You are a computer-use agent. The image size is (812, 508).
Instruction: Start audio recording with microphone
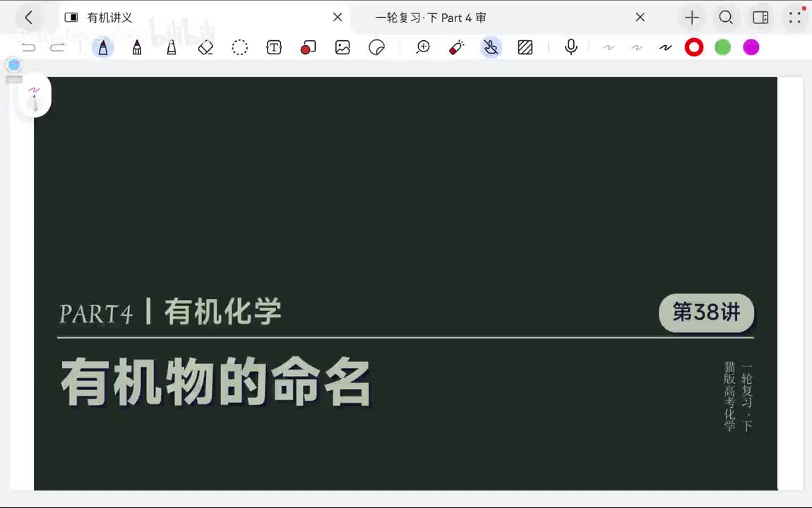(571, 47)
